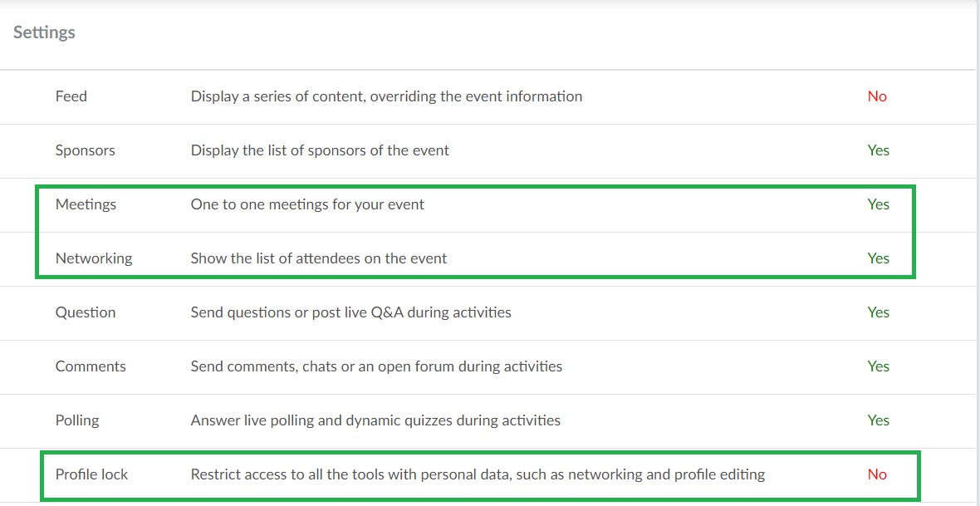Screen dimensions: 980x506
Task: Toggle the Question Yes value
Action: tap(878, 312)
